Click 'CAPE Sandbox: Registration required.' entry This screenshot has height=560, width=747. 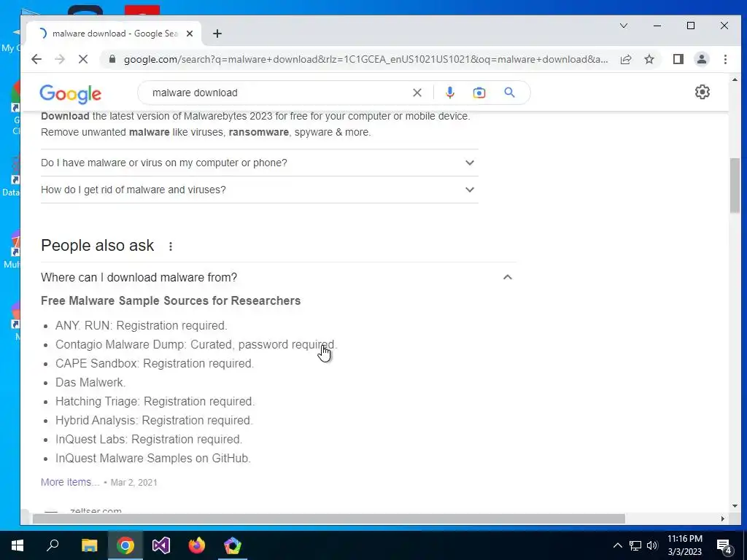pos(155,363)
